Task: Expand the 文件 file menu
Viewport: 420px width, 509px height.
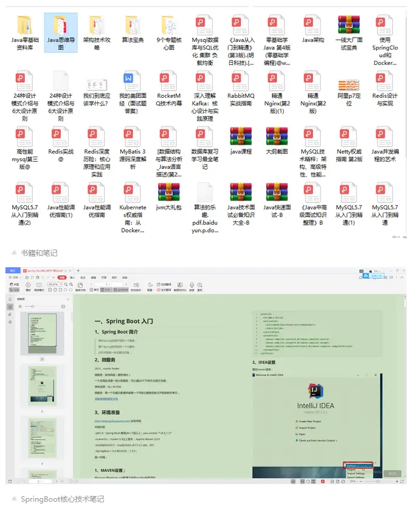Action: click(x=15, y=278)
